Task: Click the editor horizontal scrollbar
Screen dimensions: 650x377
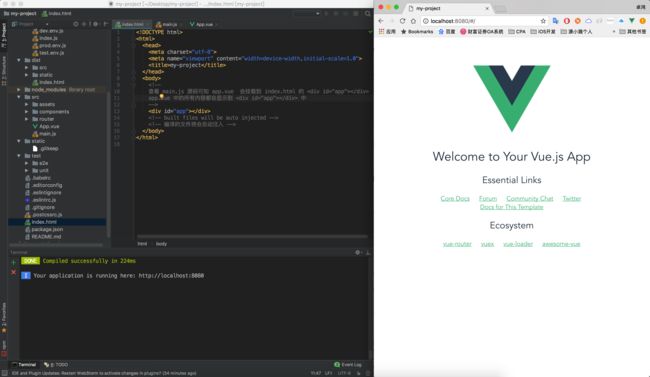Action: coord(252,236)
